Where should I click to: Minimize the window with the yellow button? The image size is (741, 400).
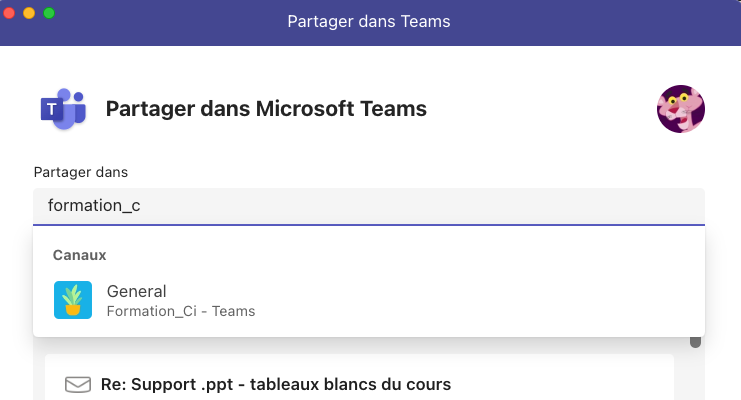point(29,13)
